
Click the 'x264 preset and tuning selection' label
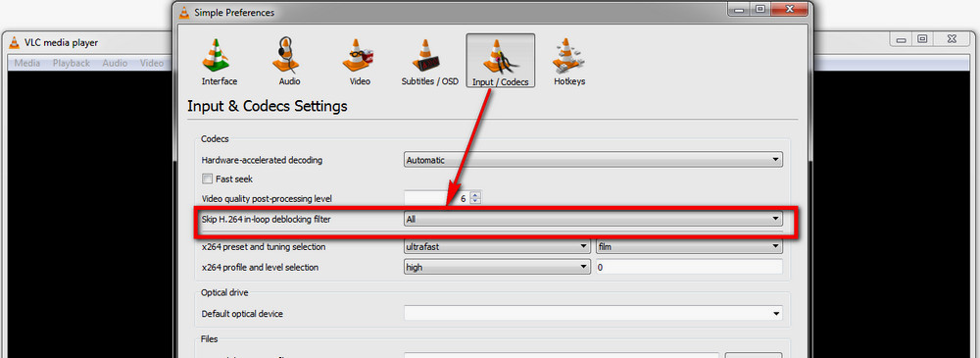point(263,246)
